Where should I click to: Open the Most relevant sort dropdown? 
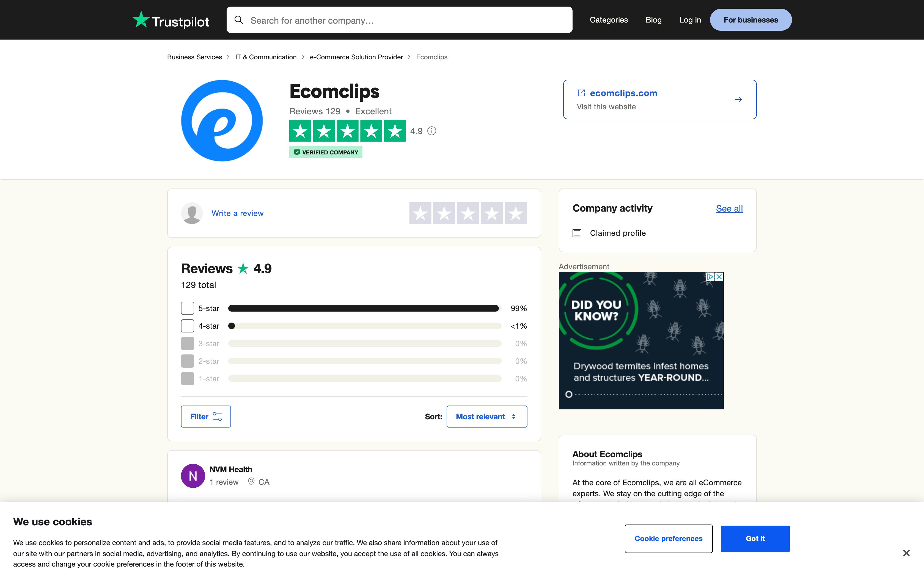pos(486,416)
